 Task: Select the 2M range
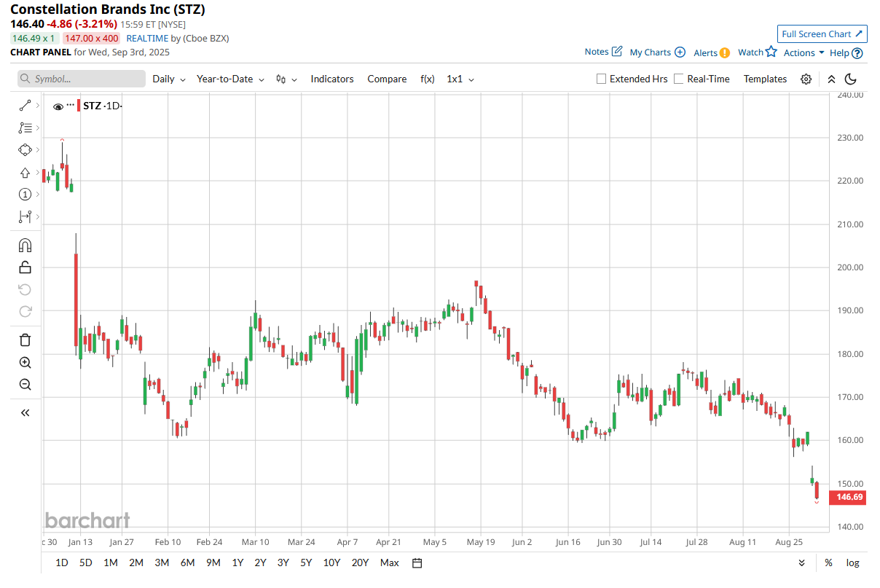(x=136, y=562)
